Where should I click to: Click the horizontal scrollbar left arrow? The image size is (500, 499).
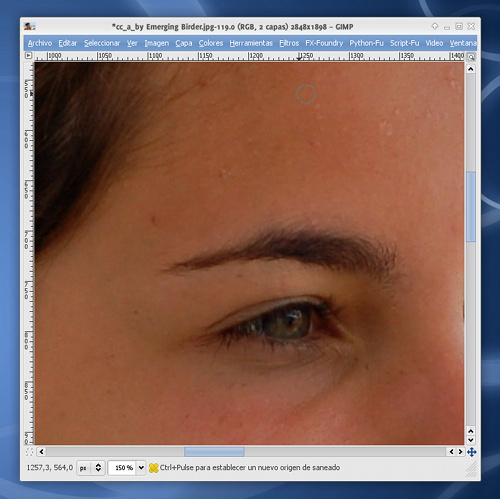tap(41, 452)
